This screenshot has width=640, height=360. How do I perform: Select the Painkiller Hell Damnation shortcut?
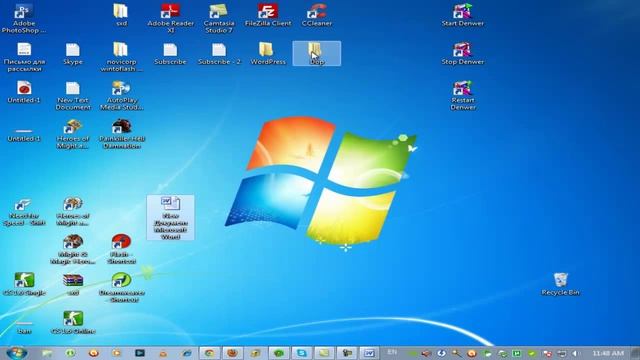121,134
